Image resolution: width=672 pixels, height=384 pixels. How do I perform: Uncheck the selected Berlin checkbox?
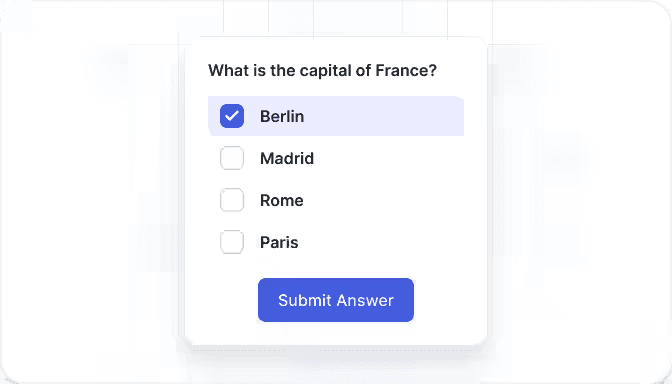(232, 116)
